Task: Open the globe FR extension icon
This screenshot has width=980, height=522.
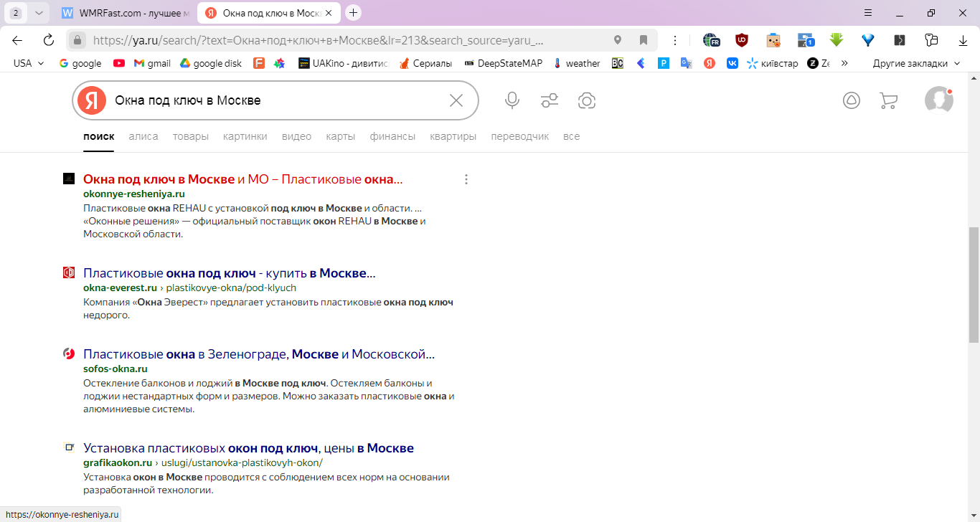Action: click(x=711, y=40)
